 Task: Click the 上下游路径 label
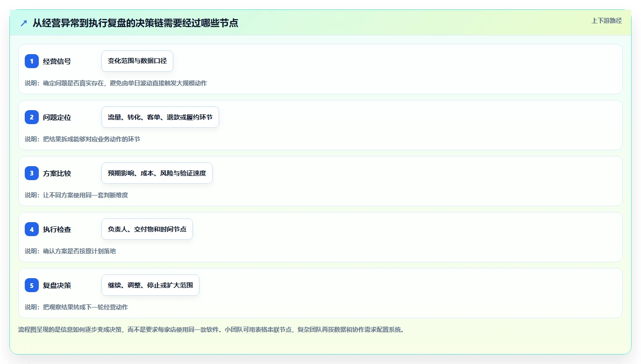point(606,21)
